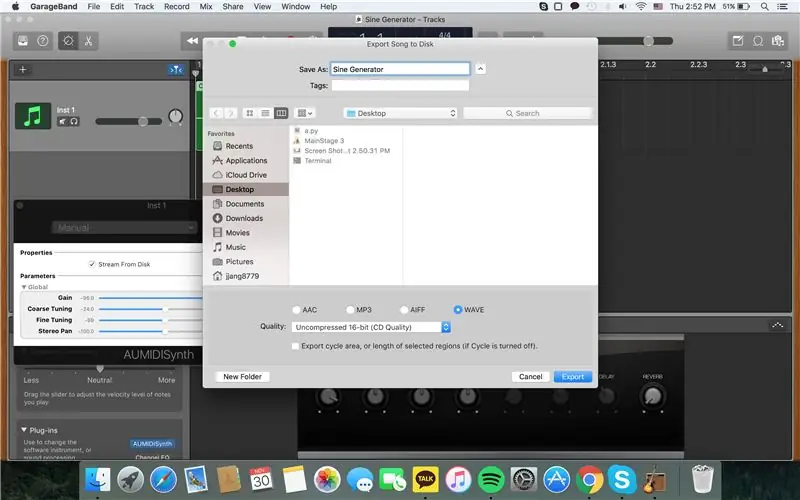Collapse Smart Controls with the up chevron

[x=778, y=325]
